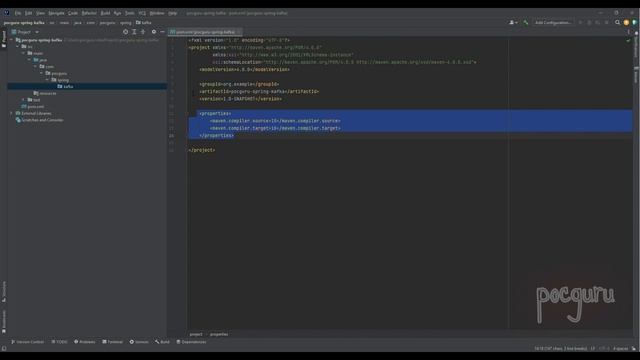
Task: Click the collapse all icon in Project panel
Action: (143, 32)
